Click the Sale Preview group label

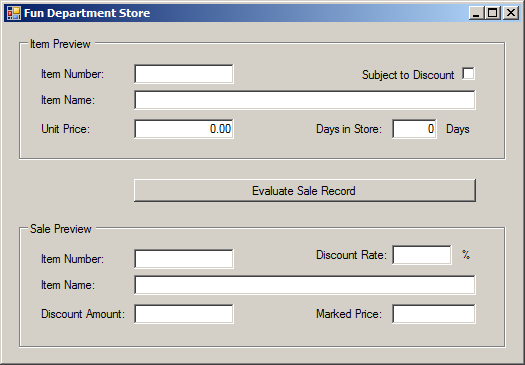pyautogui.click(x=61, y=229)
